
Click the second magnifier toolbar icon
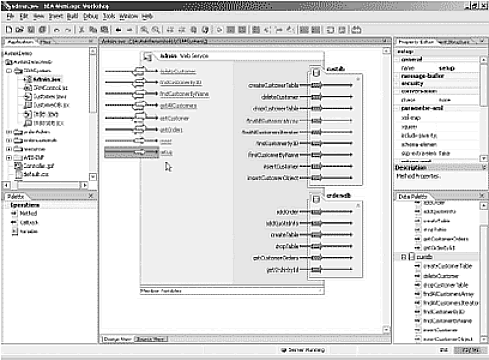[x=155, y=30]
